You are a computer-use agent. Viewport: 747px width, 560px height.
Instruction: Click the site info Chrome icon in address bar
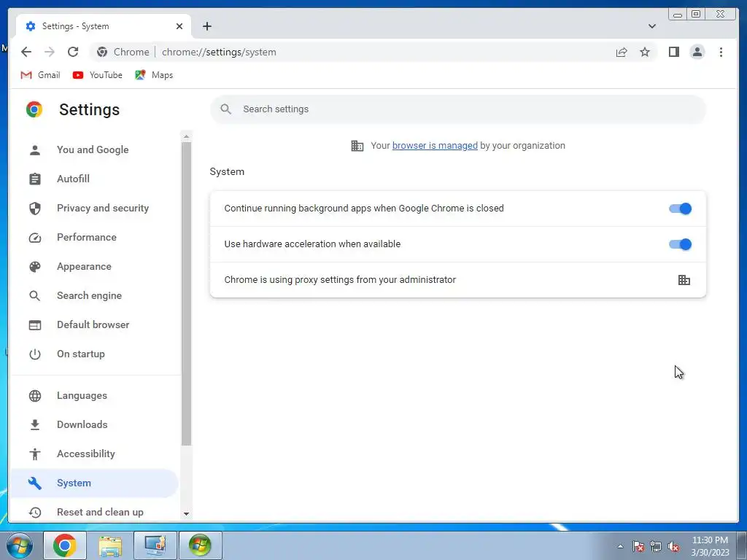[102, 52]
